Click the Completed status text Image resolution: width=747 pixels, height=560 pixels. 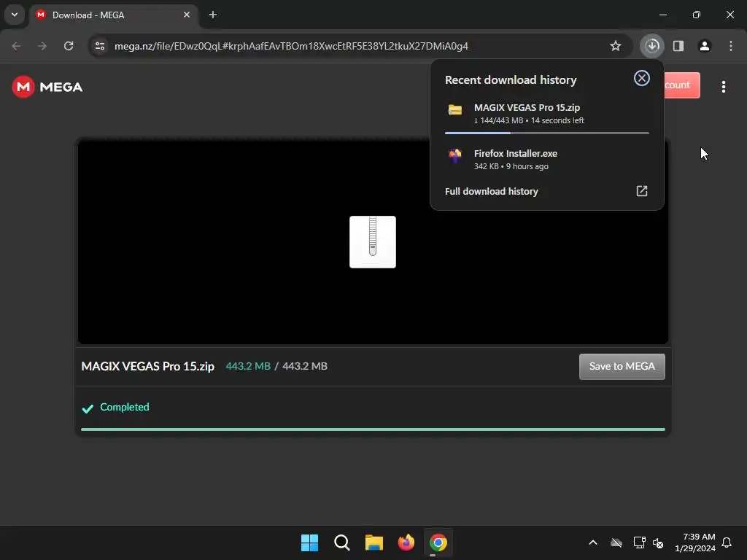(124, 407)
